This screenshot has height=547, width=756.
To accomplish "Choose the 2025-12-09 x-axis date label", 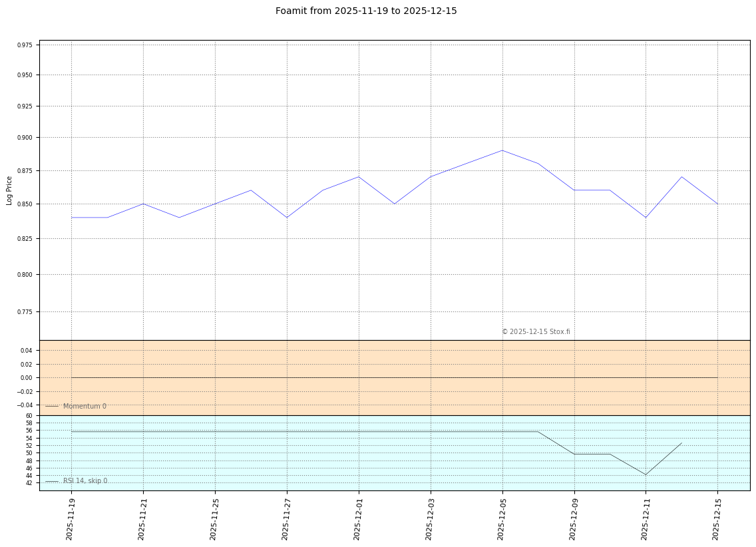I will tap(573, 518).
